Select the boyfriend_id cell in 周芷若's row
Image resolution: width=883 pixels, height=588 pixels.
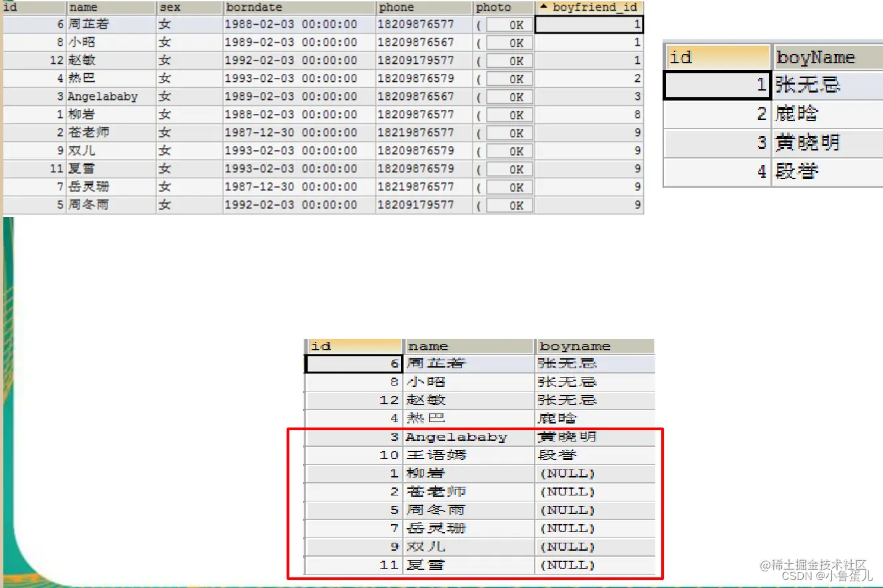(x=589, y=25)
